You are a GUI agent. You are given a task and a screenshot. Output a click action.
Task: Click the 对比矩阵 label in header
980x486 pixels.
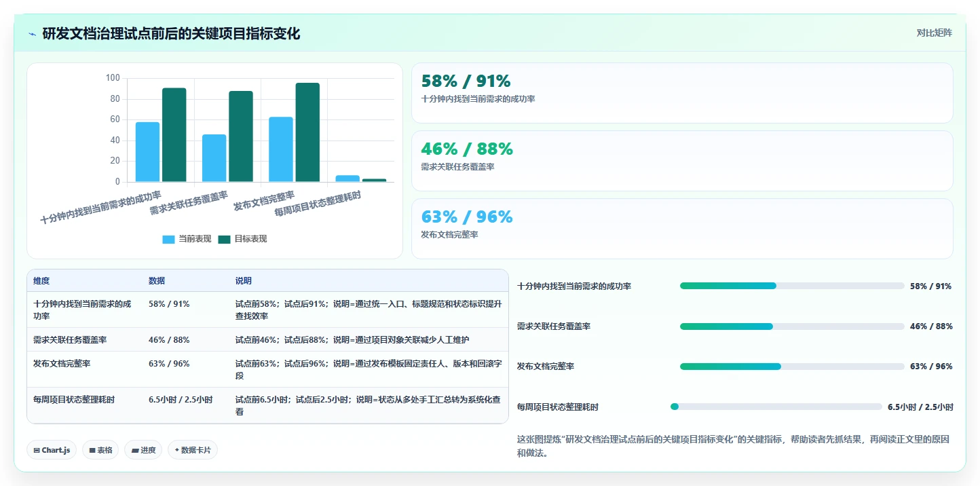934,33
